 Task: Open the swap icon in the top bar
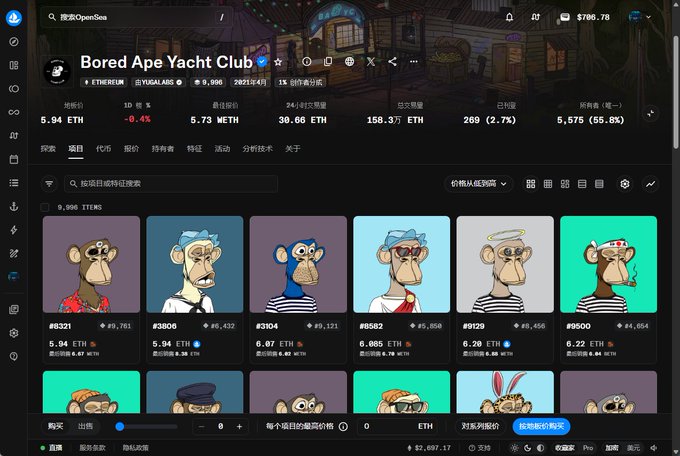(536, 17)
